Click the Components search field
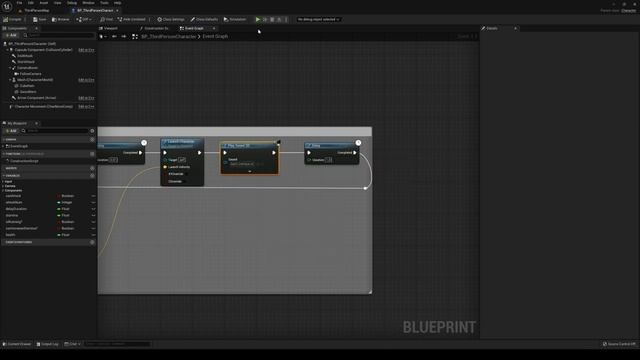This screenshot has height=360, width=640. pyautogui.click(x=59, y=36)
